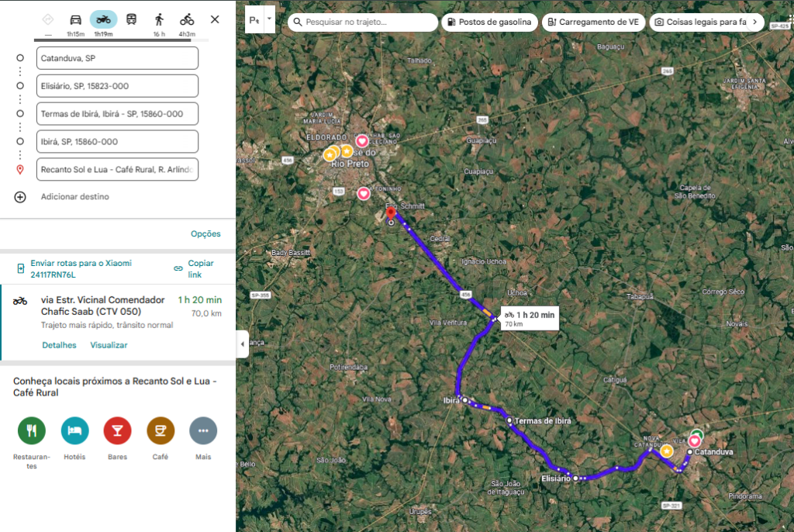Screen dimensions: 794x532
Task: Search nearby Restaurantes category icon
Action: [32, 430]
